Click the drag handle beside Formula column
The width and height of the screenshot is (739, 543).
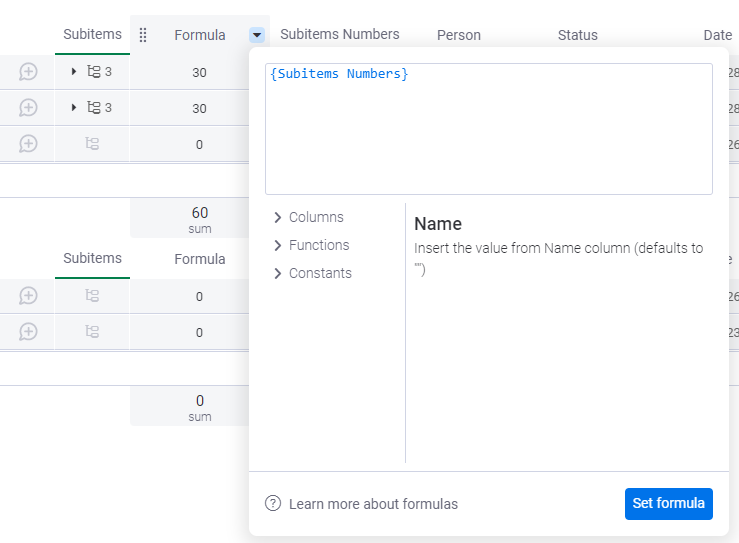[143, 35]
